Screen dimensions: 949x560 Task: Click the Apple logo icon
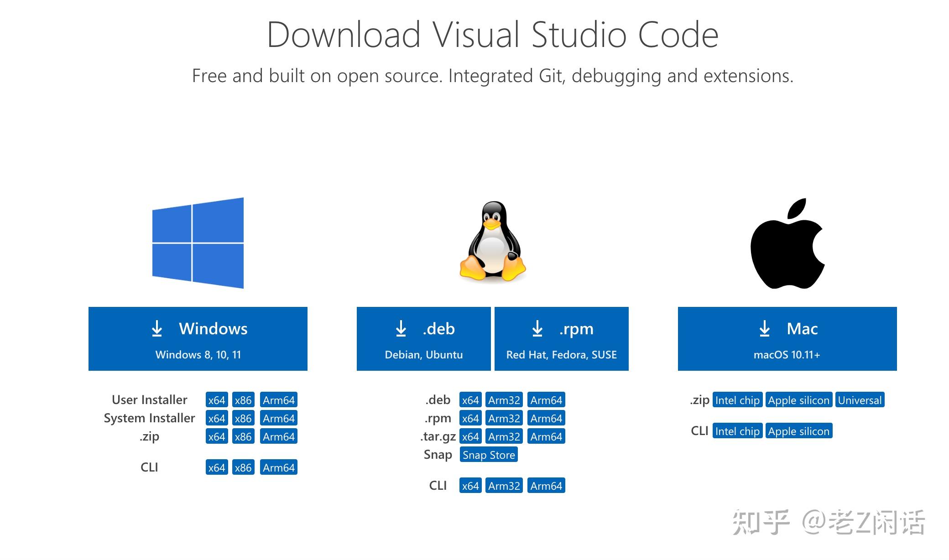787,244
